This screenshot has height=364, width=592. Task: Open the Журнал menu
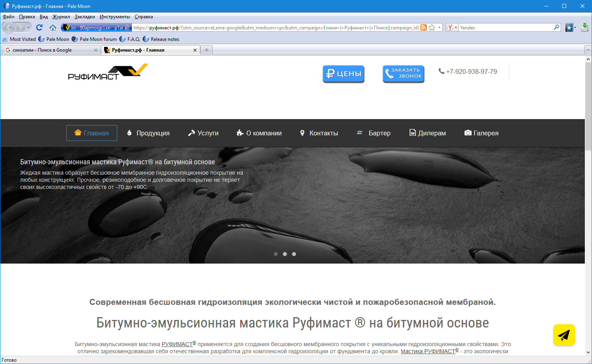pyautogui.click(x=61, y=17)
